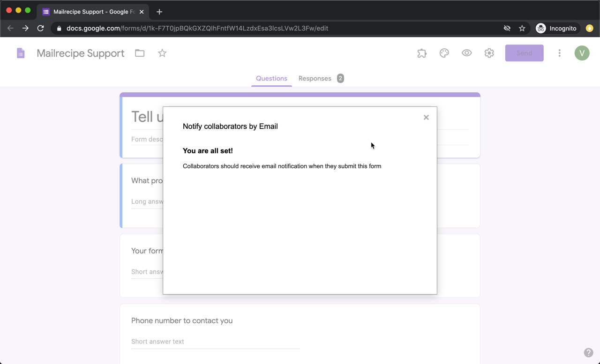
Task: Reload the current page
Action: [x=40, y=28]
